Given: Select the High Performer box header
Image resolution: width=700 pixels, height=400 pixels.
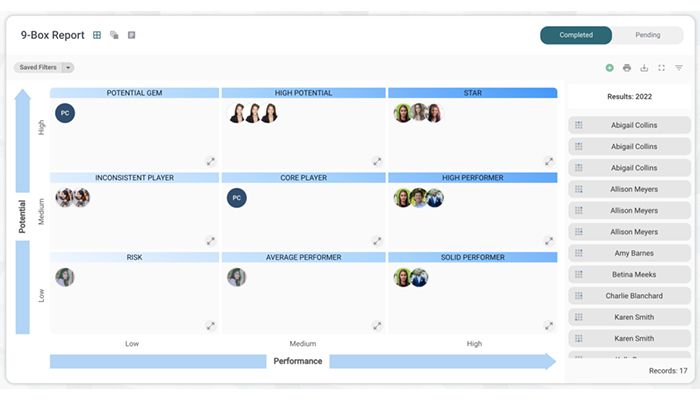Looking at the screenshot, I should tap(471, 178).
